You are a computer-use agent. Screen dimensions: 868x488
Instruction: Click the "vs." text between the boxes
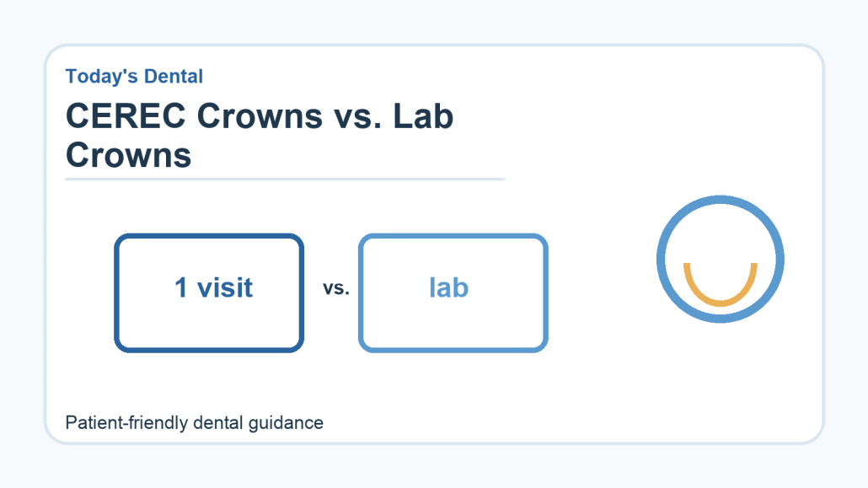(x=336, y=288)
